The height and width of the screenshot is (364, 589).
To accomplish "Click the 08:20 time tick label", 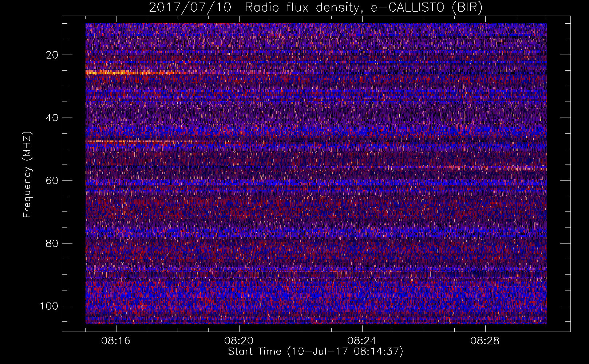I will coord(239,341).
